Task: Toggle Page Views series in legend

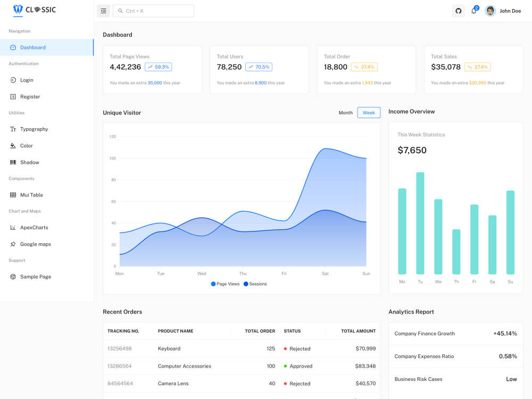Action: click(225, 284)
